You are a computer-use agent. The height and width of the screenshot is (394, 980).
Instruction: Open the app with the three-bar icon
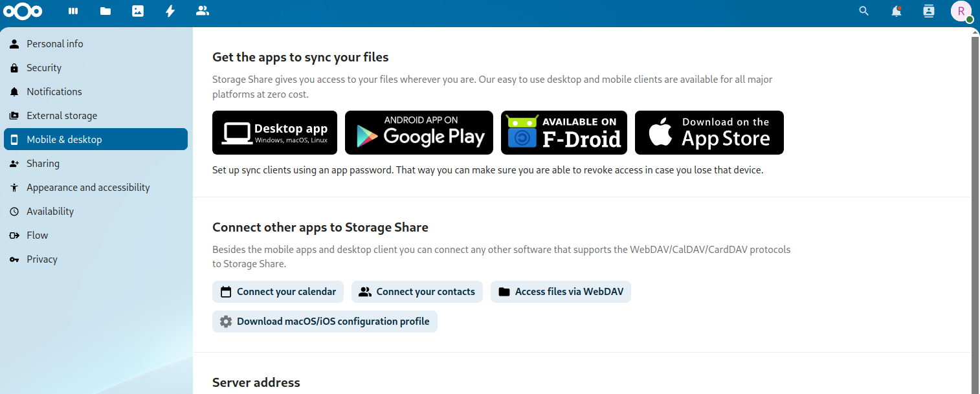pos(73,11)
